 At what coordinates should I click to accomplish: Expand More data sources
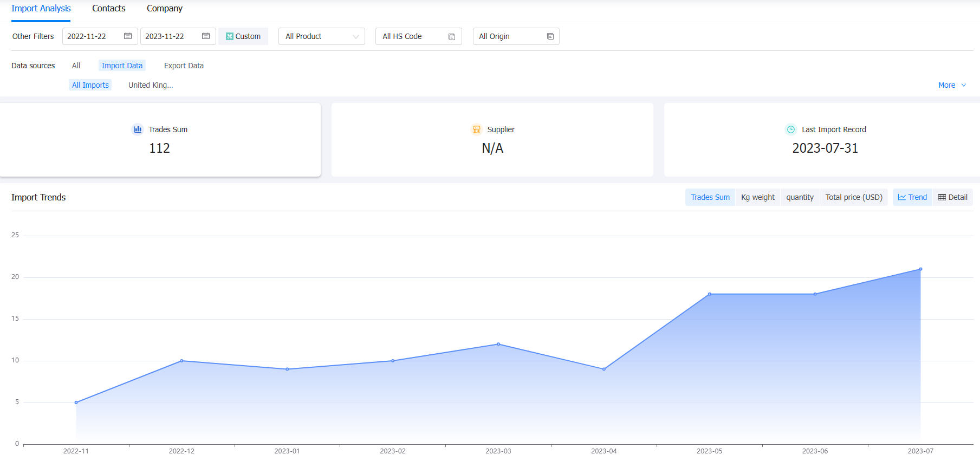tap(952, 85)
